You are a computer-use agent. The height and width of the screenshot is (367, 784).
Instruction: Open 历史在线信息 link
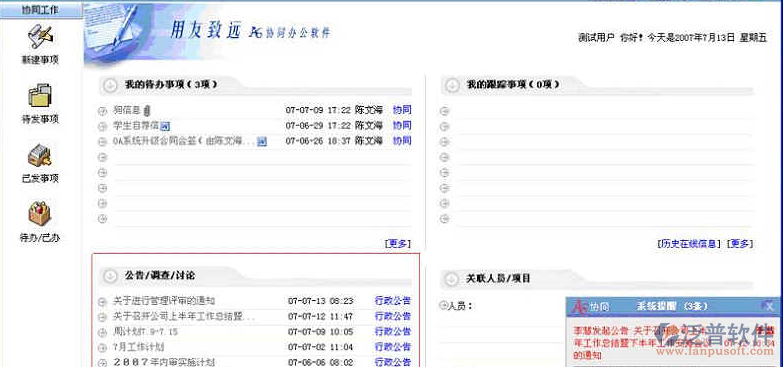click(689, 244)
